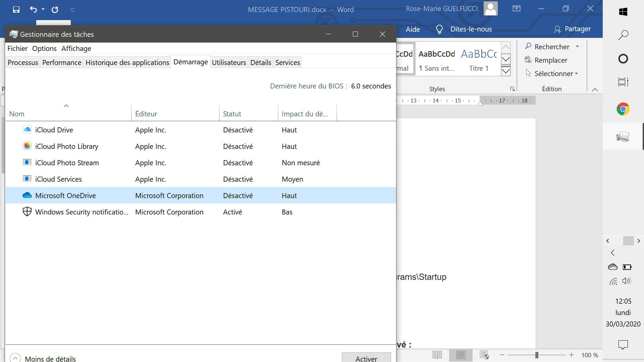Image resolution: width=644 pixels, height=362 pixels.
Task: Select the iCloud Drive cloud icon
Action: pos(27,130)
